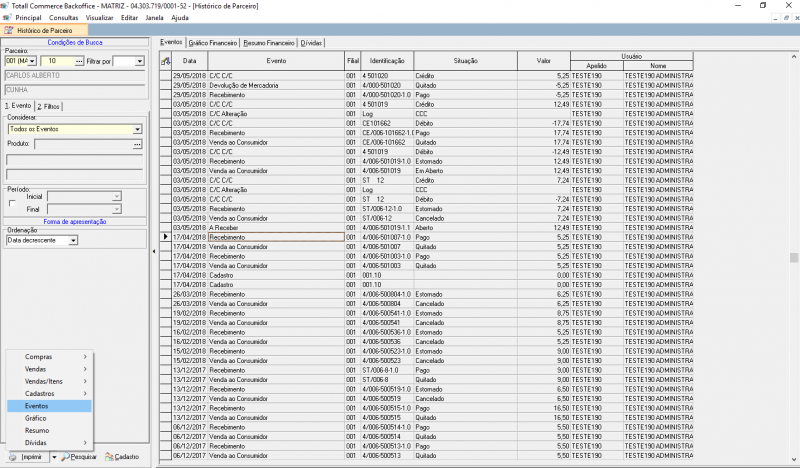800x468 pixels.
Task: Open the Produto lookup ellipsis button
Action: [x=137, y=145]
